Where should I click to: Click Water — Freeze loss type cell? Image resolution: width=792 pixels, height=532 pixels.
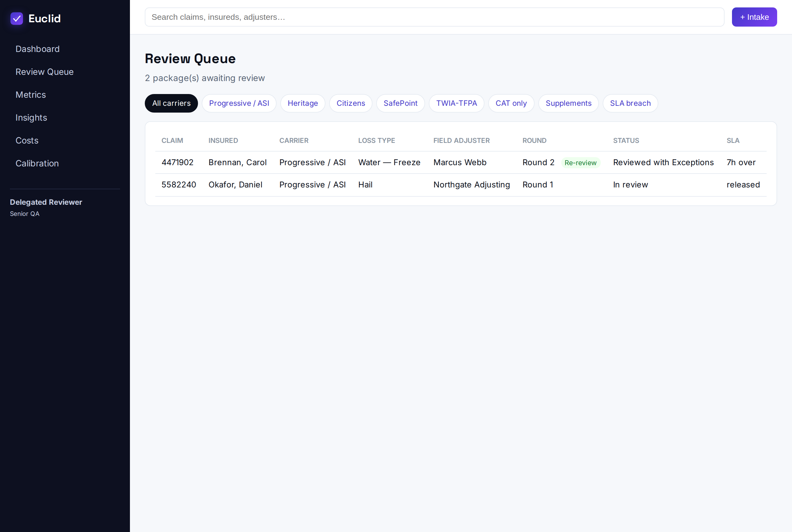click(389, 162)
